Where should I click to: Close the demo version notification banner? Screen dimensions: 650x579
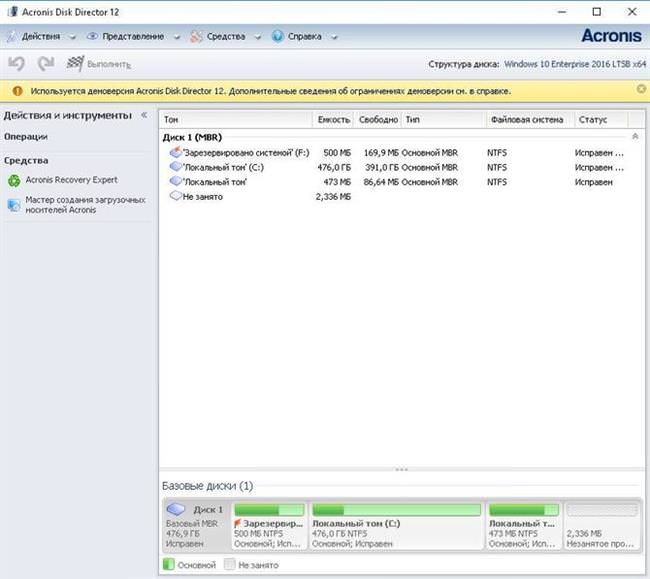click(641, 89)
